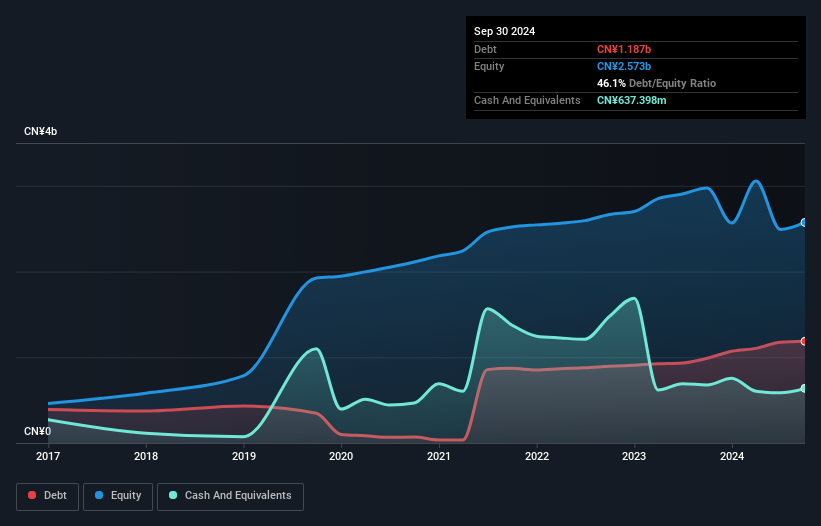Select the red Debt endpoint marker
Viewport: 821px width, 526px height.
(x=804, y=341)
